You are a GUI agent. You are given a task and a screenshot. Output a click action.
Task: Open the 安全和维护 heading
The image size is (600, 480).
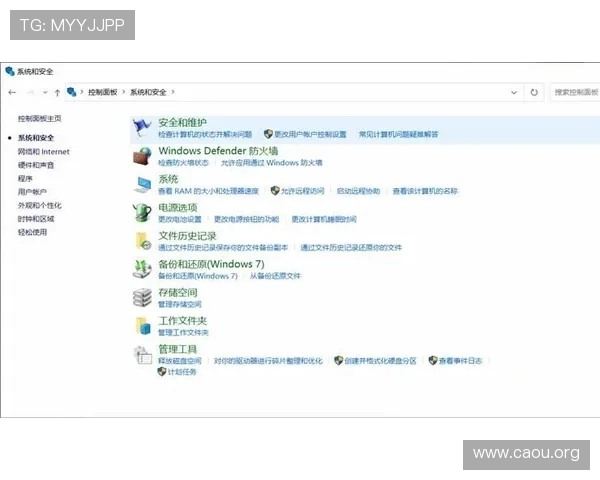183,122
